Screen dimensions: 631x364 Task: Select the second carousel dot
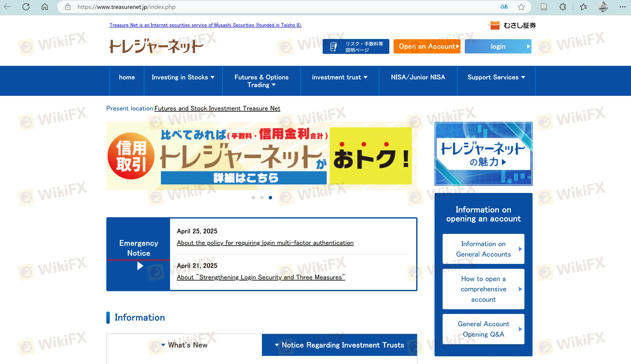point(262,197)
